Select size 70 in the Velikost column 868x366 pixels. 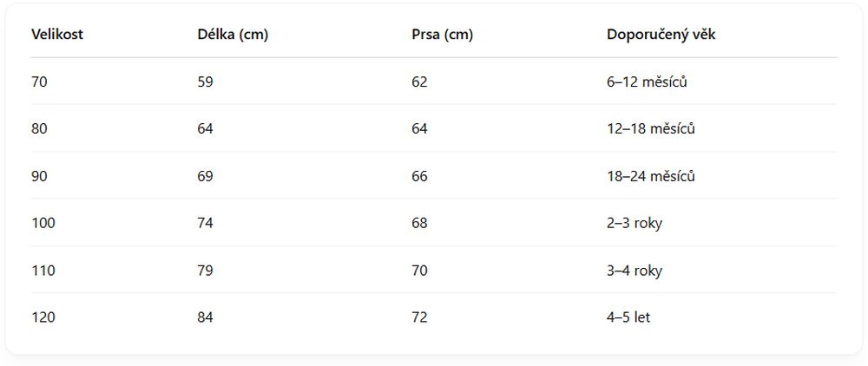click(x=39, y=82)
